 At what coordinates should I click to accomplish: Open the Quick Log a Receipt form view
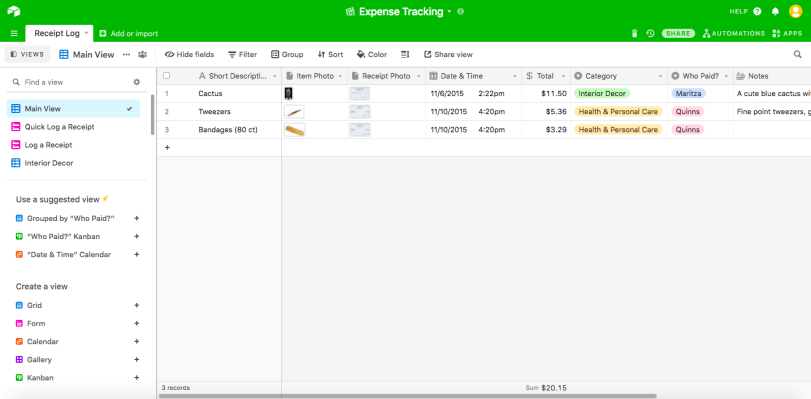click(73, 127)
